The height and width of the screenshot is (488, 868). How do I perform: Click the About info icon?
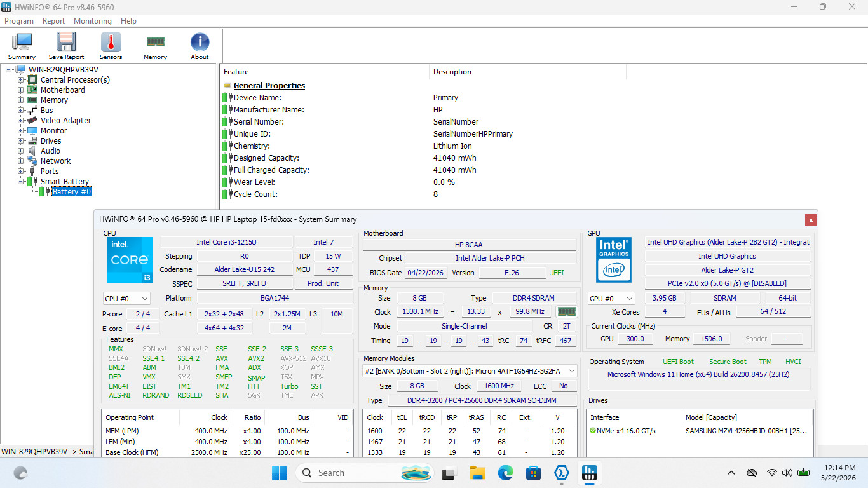[200, 46]
